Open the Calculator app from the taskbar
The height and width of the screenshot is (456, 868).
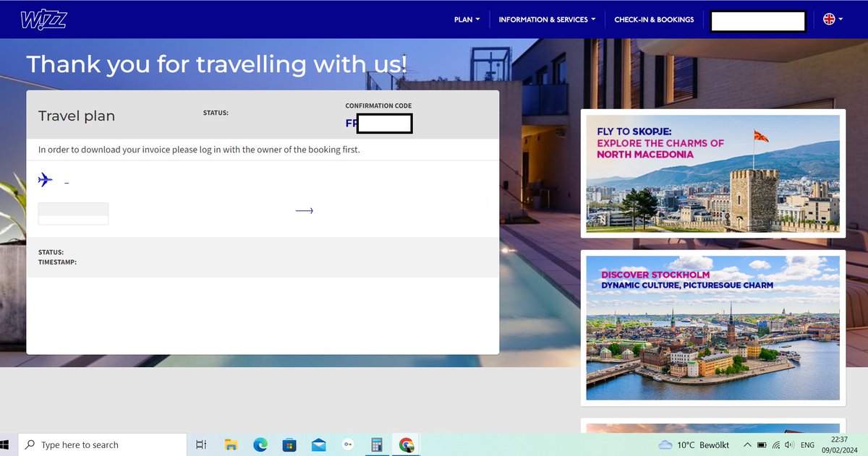(x=377, y=444)
